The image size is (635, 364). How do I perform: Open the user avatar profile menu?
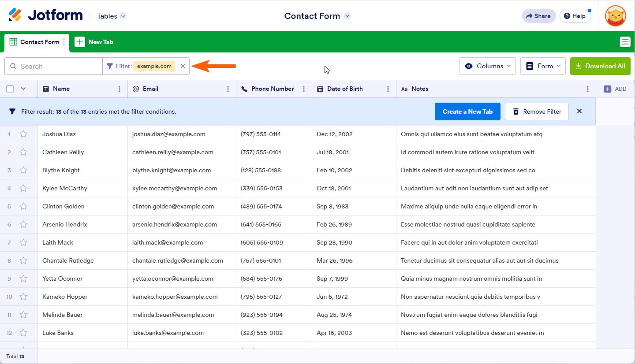615,16
